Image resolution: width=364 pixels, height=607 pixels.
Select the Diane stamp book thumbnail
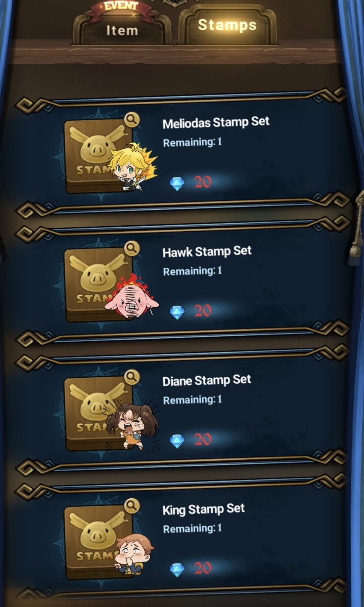coord(101,413)
